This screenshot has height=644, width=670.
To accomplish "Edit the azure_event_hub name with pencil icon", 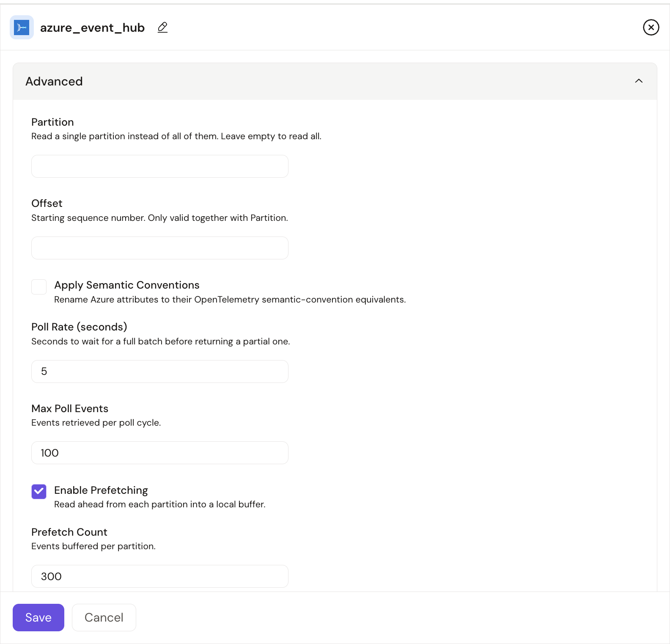I will (163, 28).
